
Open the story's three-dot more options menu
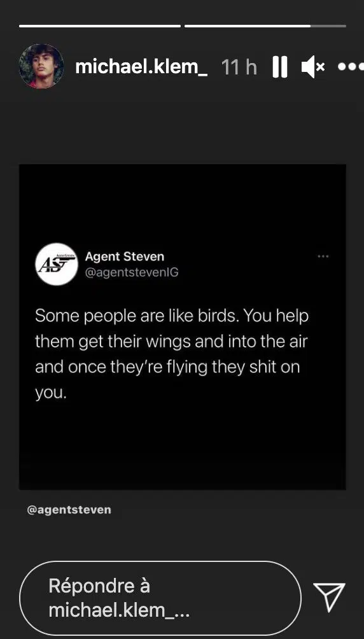tap(351, 66)
